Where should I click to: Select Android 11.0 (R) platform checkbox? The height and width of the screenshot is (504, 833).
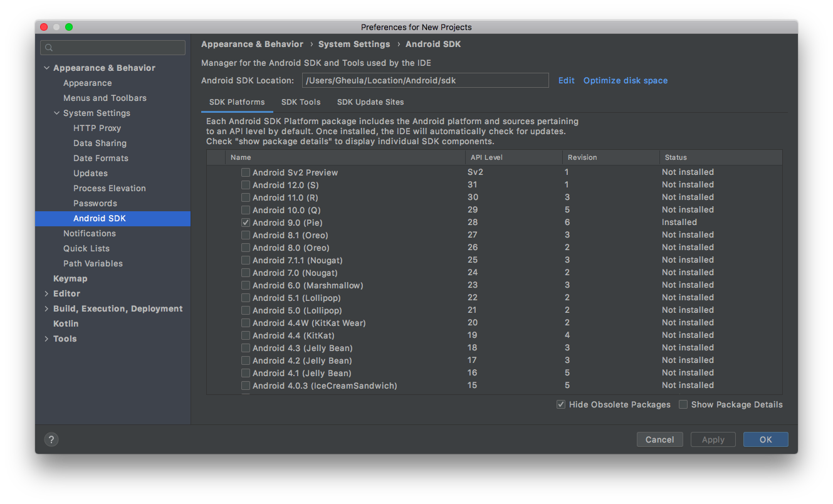click(x=246, y=197)
